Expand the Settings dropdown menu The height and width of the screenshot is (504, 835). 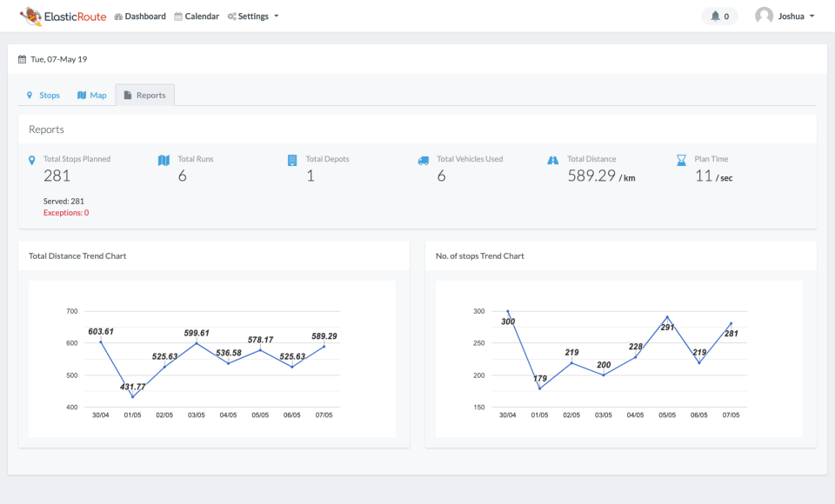coord(253,16)
